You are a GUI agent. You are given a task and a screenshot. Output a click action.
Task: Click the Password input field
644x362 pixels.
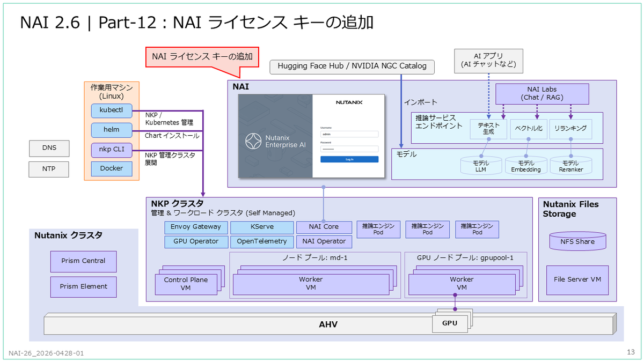pyautogui.click(x=349, y=149)
